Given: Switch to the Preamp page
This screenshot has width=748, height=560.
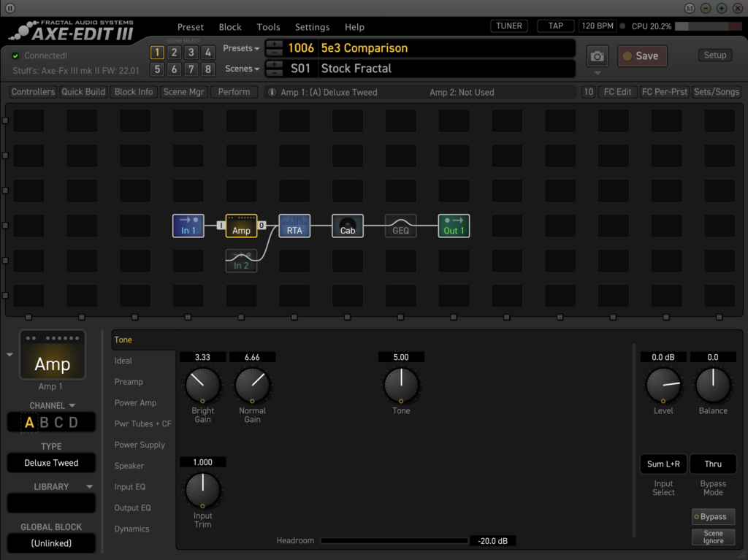Looking at the screenshot, I should pos(129,382).
